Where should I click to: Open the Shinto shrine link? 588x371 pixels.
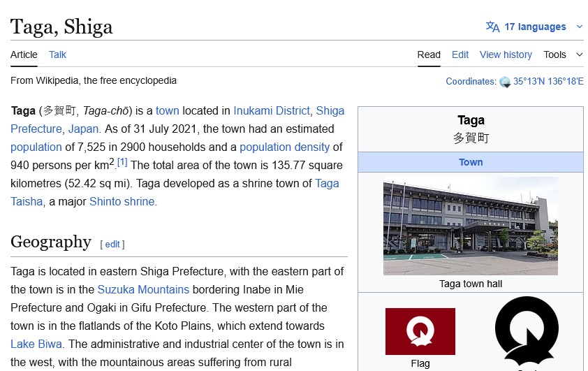(122, 201)
